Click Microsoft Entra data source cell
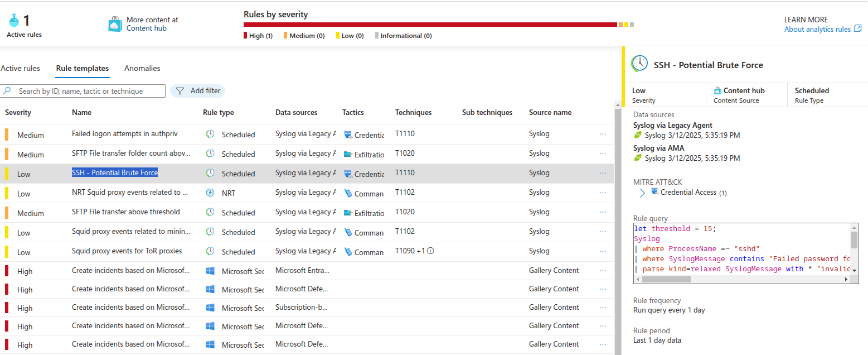The image size is (868, 355). (303, 270)
